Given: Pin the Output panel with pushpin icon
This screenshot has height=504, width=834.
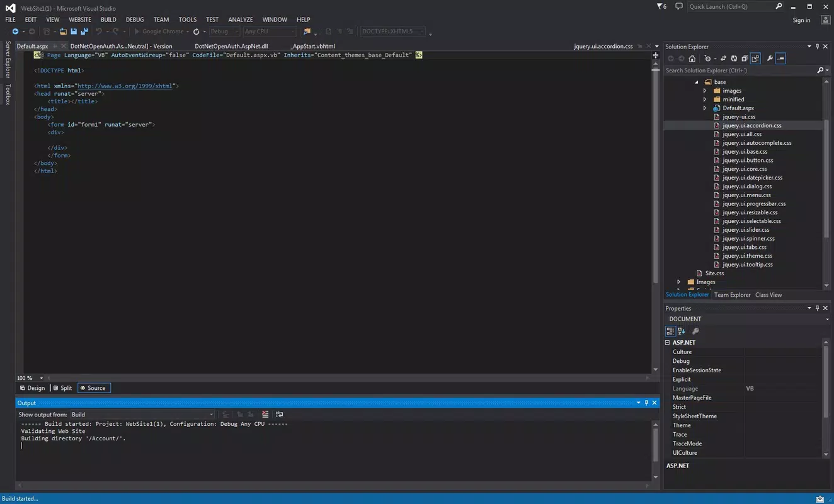Looking at the screenshot, I should point(646,403).
